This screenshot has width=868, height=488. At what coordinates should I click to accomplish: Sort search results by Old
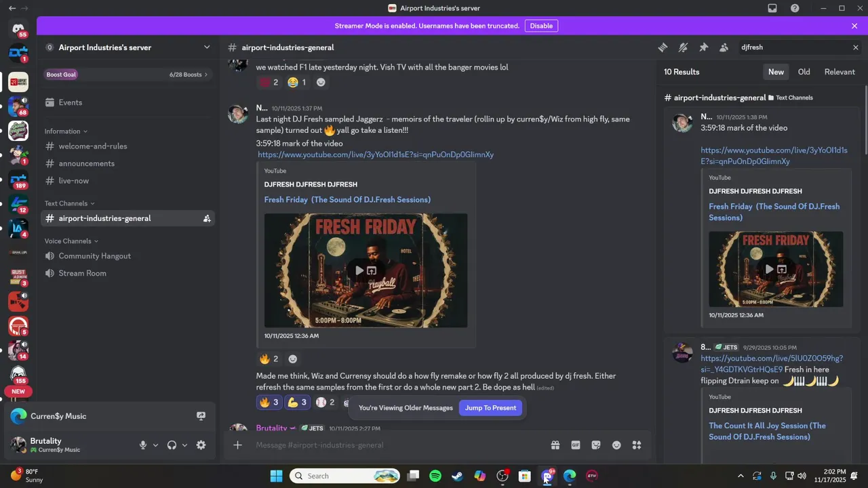point(804,72)
